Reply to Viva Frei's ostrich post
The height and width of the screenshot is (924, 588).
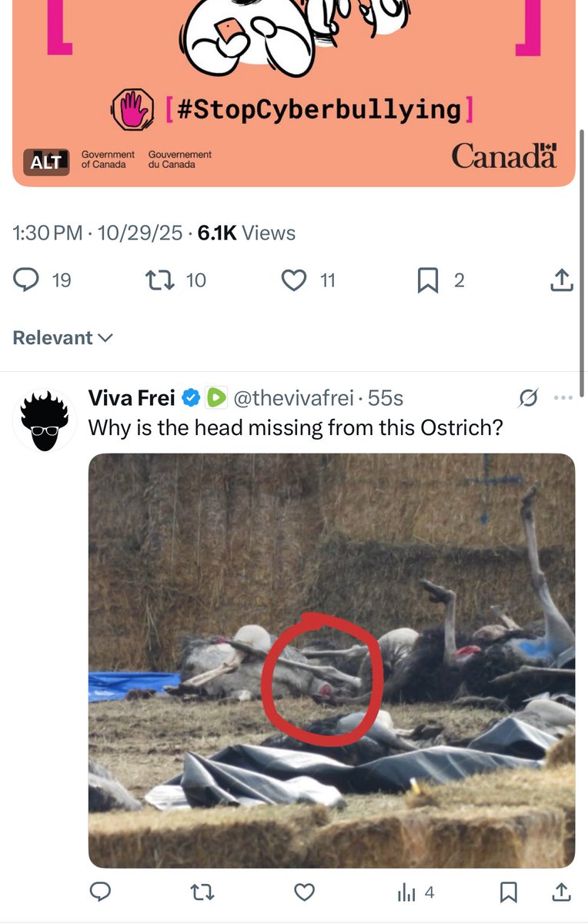tap(101, 892)
